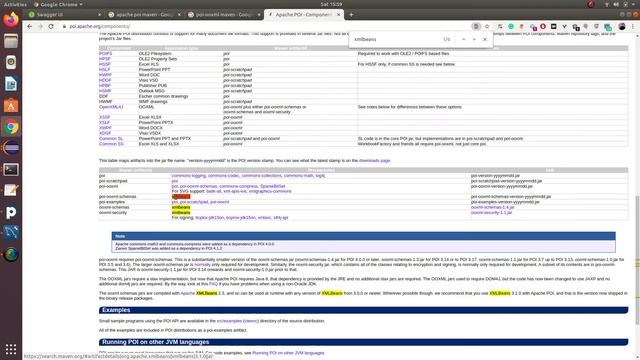Viewport: 640px width, 360px height.
Task: Click the red Opera-style extension icon
Action: coord(543,26)
